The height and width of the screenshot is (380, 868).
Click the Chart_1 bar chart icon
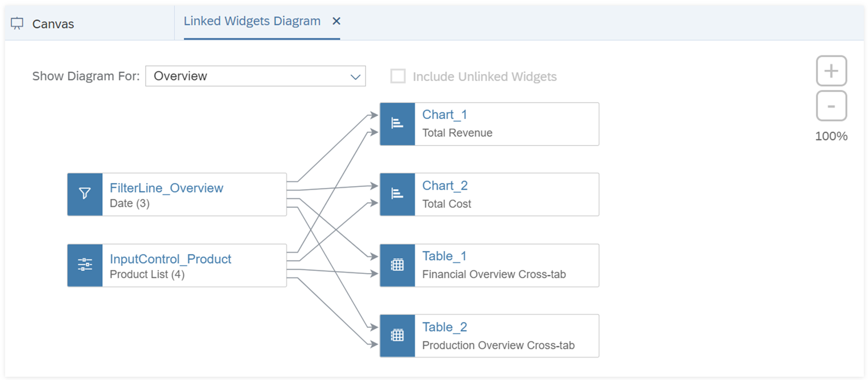(x=397, y=124)
